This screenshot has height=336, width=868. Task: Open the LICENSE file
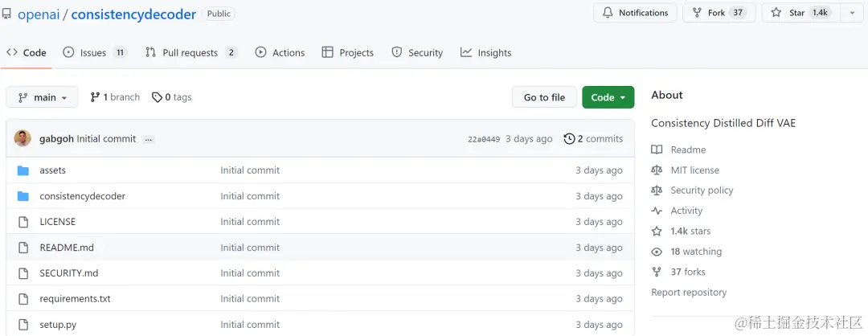[x=58, y=222]
